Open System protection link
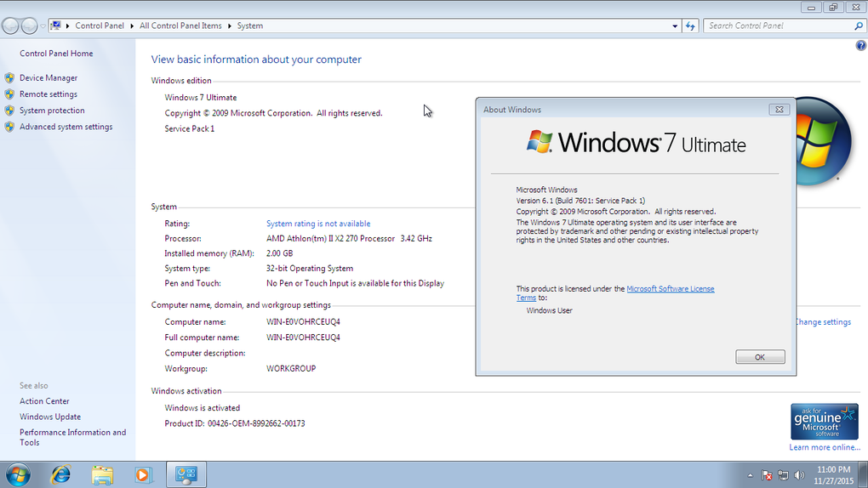Image resolution: width=868 pixels, height=488 pixels. 52,111
